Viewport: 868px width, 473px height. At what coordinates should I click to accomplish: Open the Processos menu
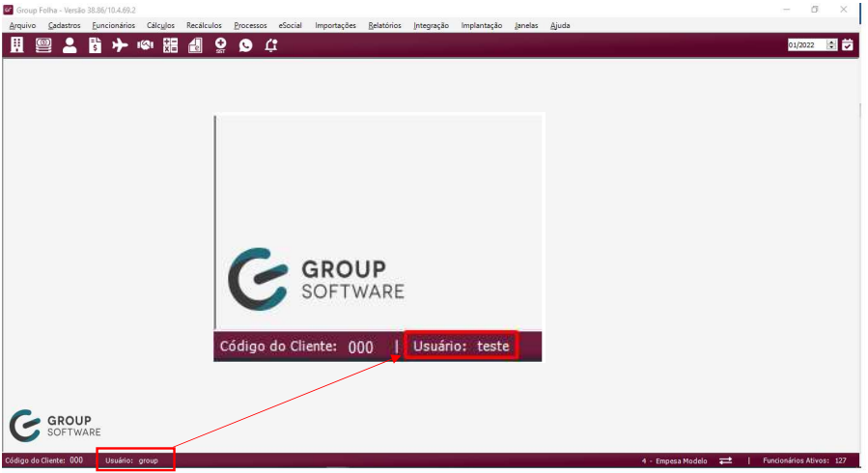(x=250, y=25)
